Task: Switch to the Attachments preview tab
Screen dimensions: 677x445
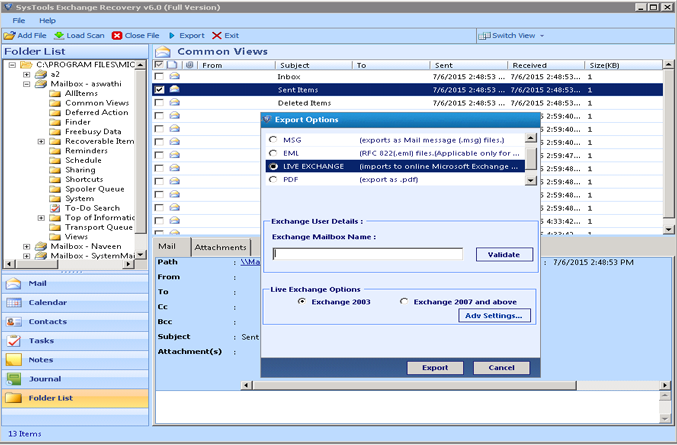Action: (220, 247)
